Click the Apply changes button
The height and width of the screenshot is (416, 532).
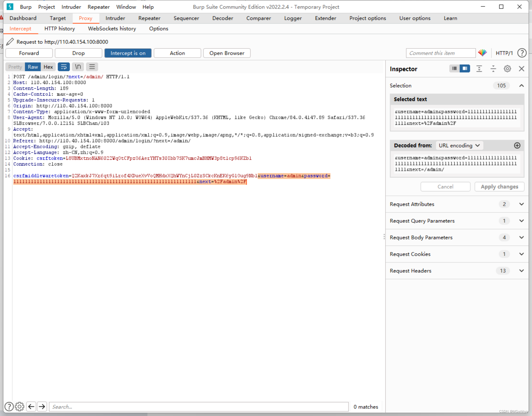pyautogui.click(x=499, y=186)
